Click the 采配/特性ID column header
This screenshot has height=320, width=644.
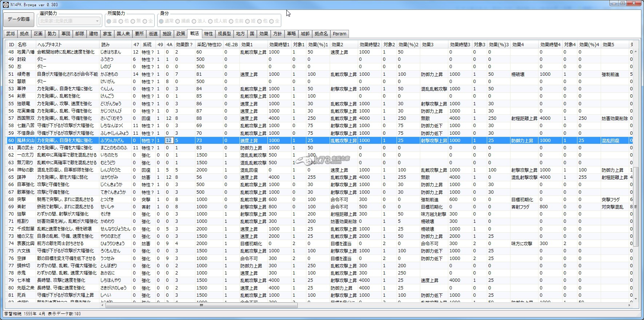coord(209,44)
